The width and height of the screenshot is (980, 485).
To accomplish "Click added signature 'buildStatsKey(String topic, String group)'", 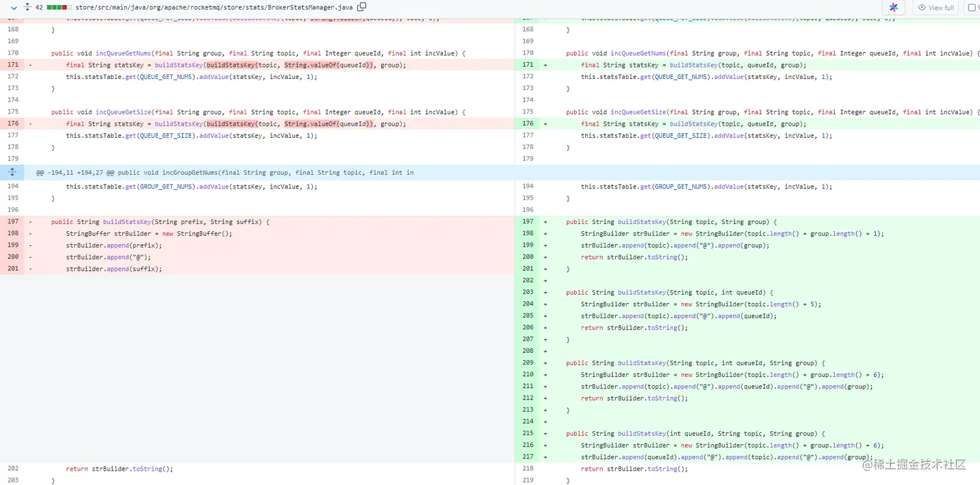I will coord(693,222).
